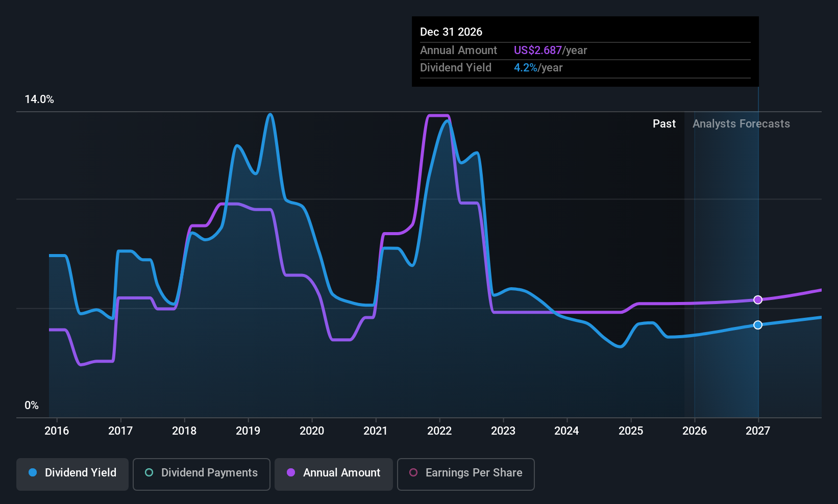The height and width of the screenshot is (504, 838).
Task: Click the Dec 31 2026 tooltip header
Action: click(451, 32)
